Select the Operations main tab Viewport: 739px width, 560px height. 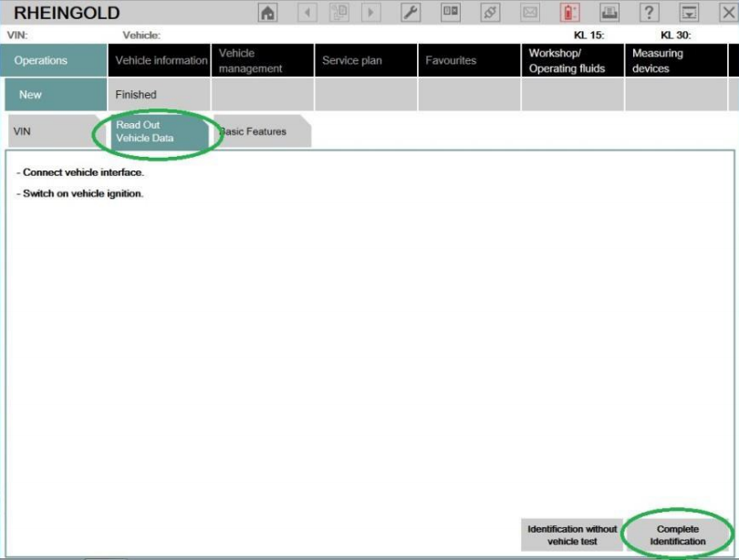(54, 60)
